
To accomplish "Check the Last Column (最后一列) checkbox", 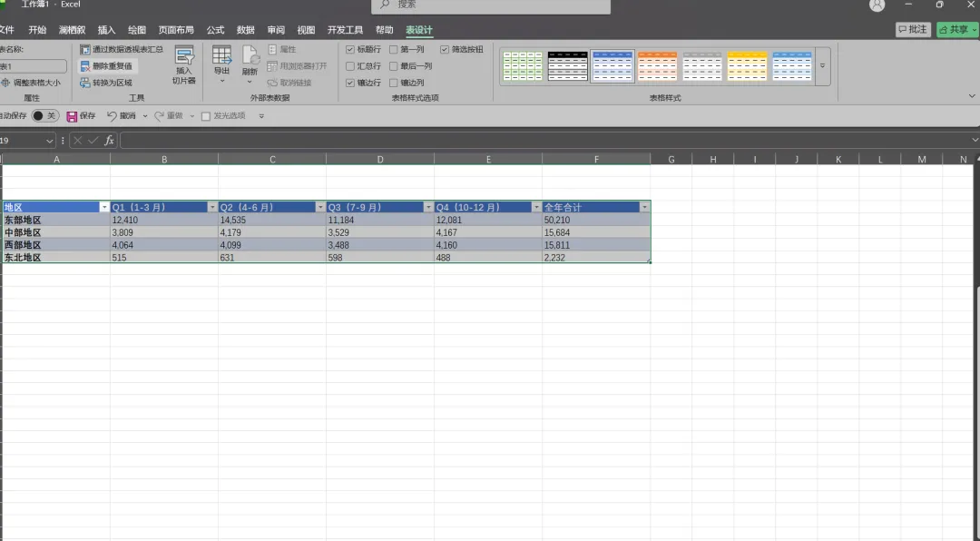I will pyautogui.click(x=394, y=65).
